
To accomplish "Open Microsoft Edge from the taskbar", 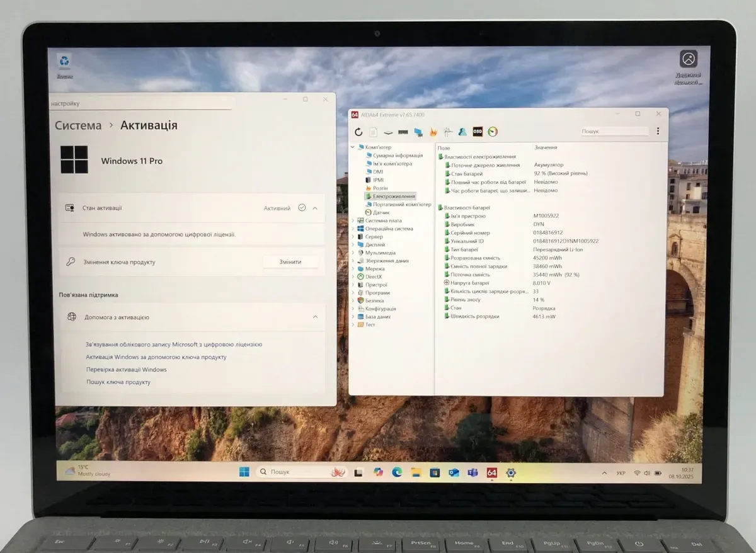I will (x=397, y=472).
